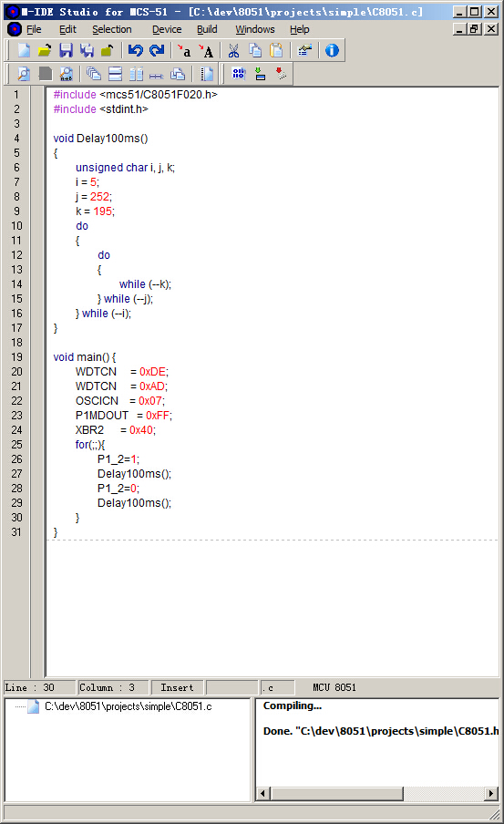Open the Build menu
Viewport: 504px width, 824px height.
click(x=207, y=29)
